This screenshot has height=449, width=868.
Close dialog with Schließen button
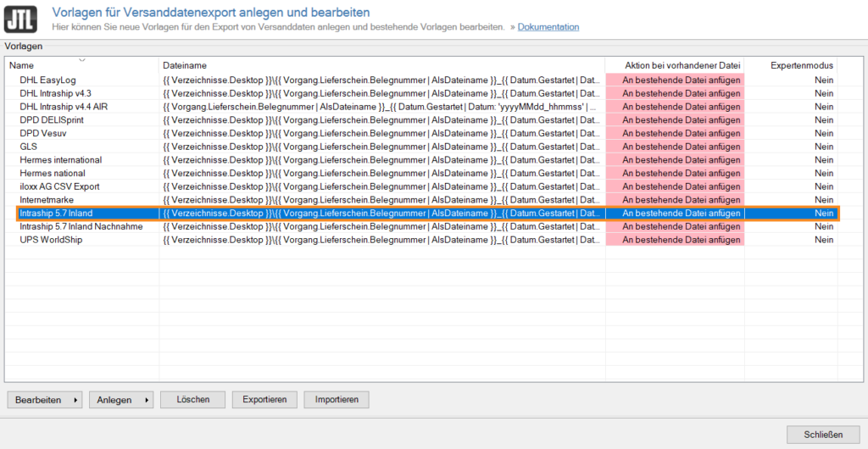pyautogui.click(x=823, y=435)
